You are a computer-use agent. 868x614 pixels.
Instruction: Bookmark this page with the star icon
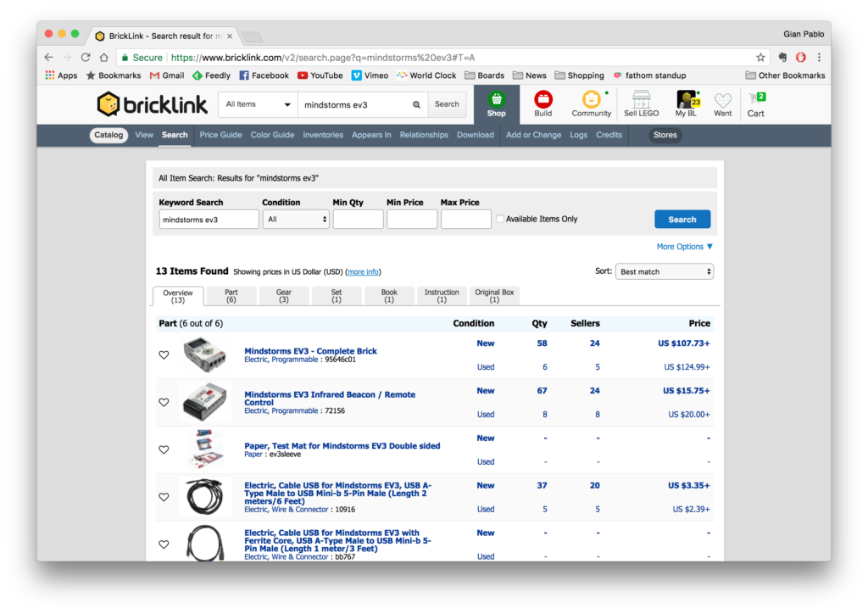760,57
